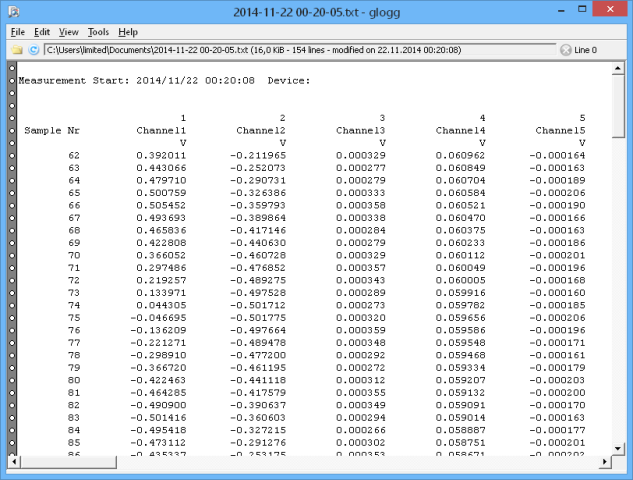Click the gray follow indicator beside Line 0
This screenshot has width=633, height=480.
click(566, 49)
